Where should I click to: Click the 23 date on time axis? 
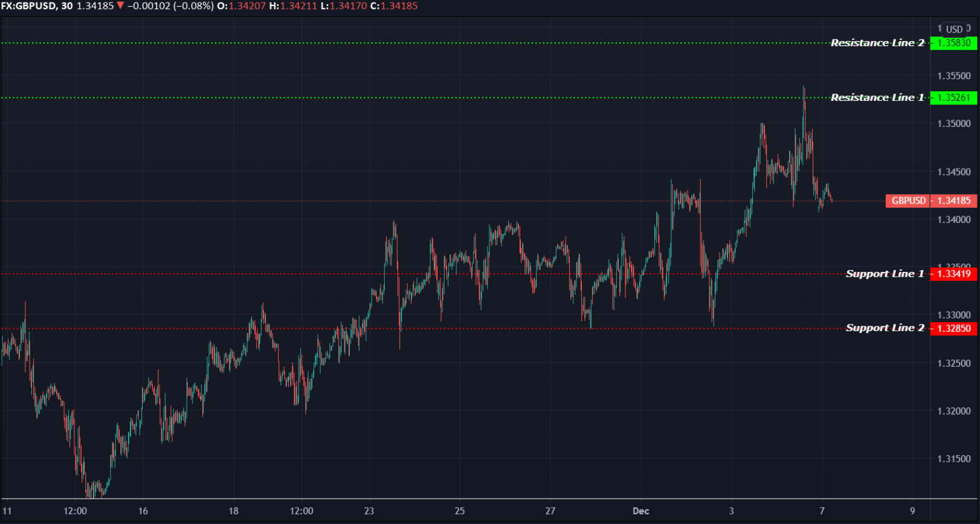coord(369,511)
